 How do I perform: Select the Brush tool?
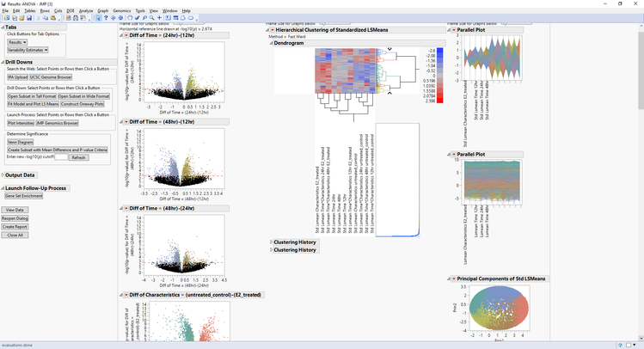point(138,18)
